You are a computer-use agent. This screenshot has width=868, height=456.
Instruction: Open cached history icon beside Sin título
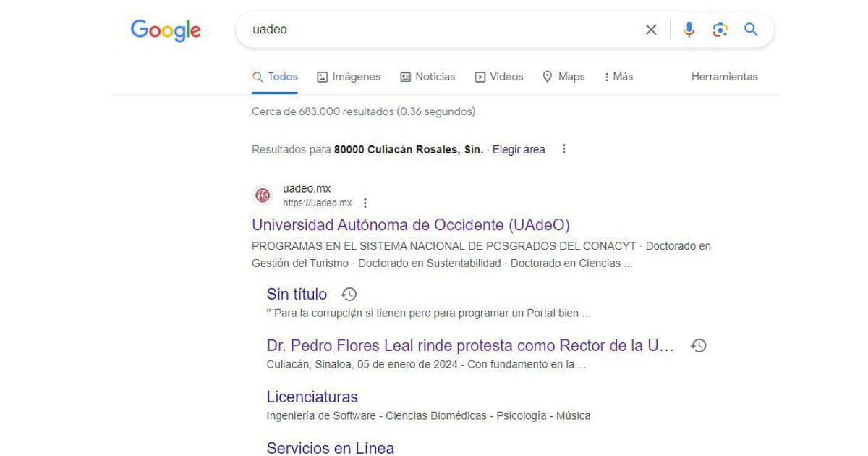(349, 294)
